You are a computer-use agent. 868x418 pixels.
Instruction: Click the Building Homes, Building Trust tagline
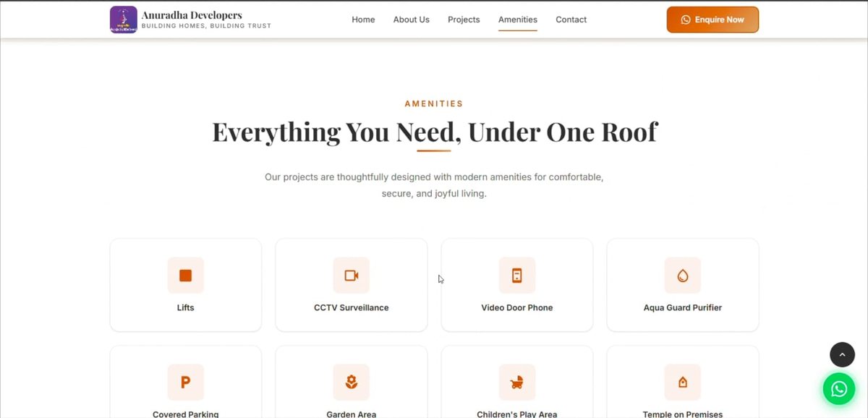pyautogui.click(x=206, y=26)
